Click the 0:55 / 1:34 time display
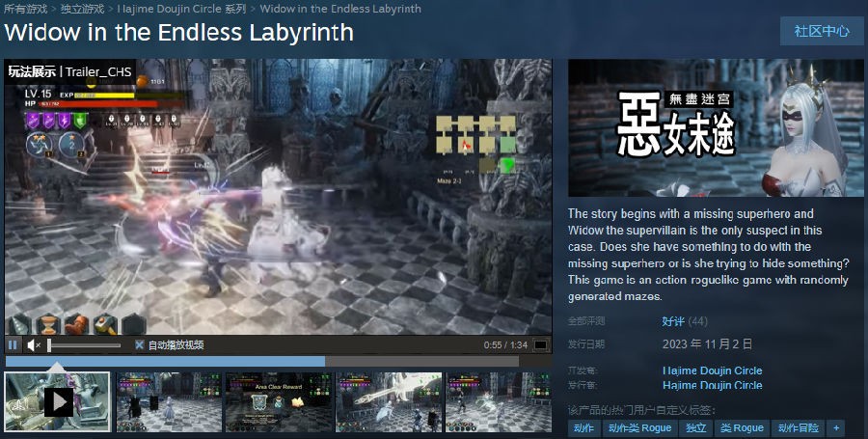Image resolution: width=868 pixels, height=439 pixels. [x=505, y=344]
